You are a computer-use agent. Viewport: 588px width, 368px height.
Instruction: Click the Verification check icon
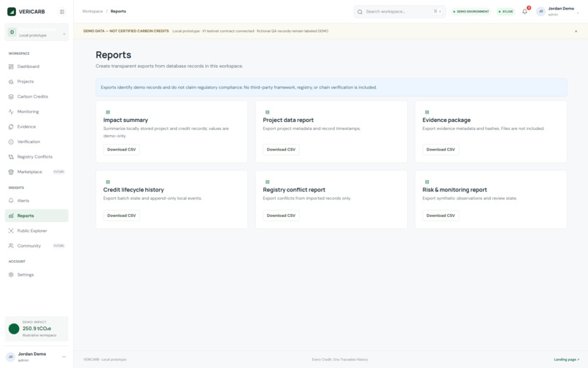coord(11,142)
